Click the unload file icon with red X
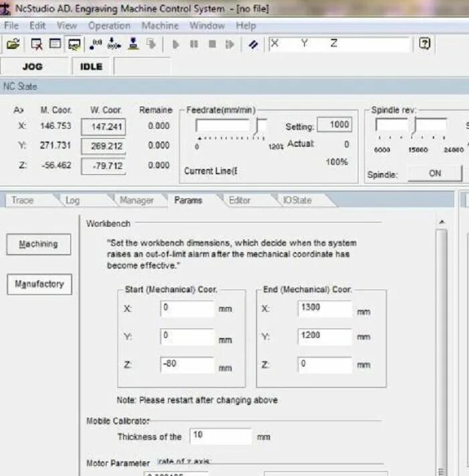469x476 pixels. tap(37, 44)
